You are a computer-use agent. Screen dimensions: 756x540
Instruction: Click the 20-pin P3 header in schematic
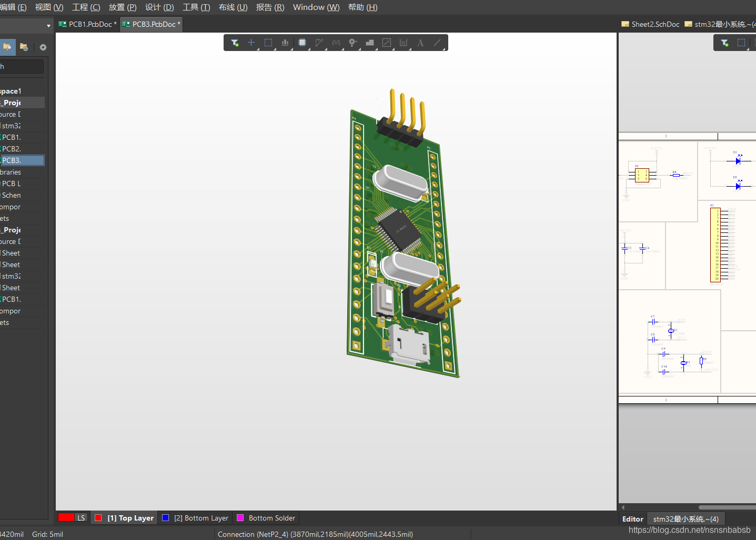[x=715, y=245]
